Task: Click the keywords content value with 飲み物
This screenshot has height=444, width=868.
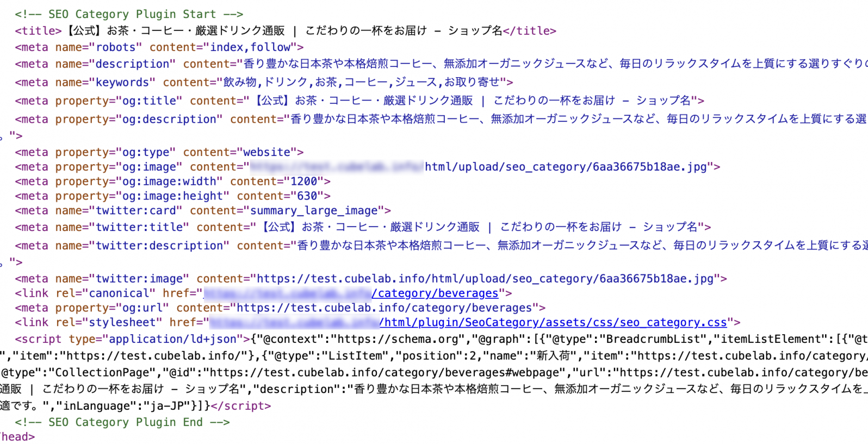Action: 362,83
